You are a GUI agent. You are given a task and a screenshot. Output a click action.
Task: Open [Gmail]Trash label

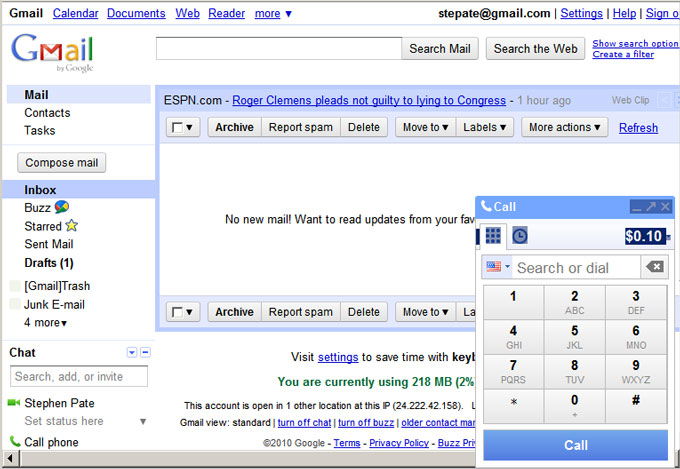coord(57,286)
